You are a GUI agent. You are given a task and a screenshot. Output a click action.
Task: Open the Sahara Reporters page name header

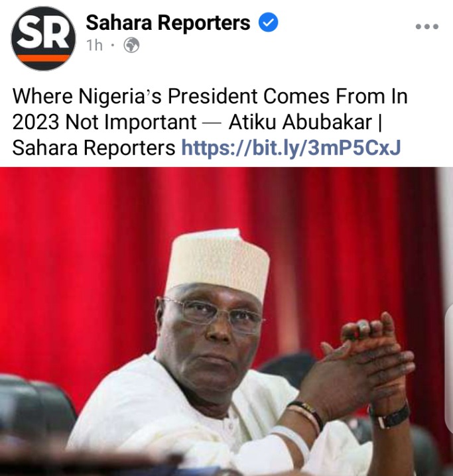click(168, 23)
